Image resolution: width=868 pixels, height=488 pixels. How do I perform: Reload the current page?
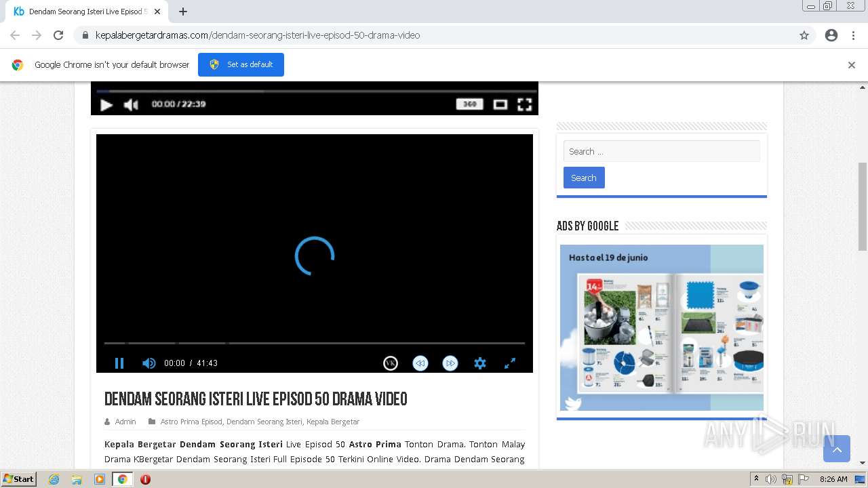click(x=58, y=35)
